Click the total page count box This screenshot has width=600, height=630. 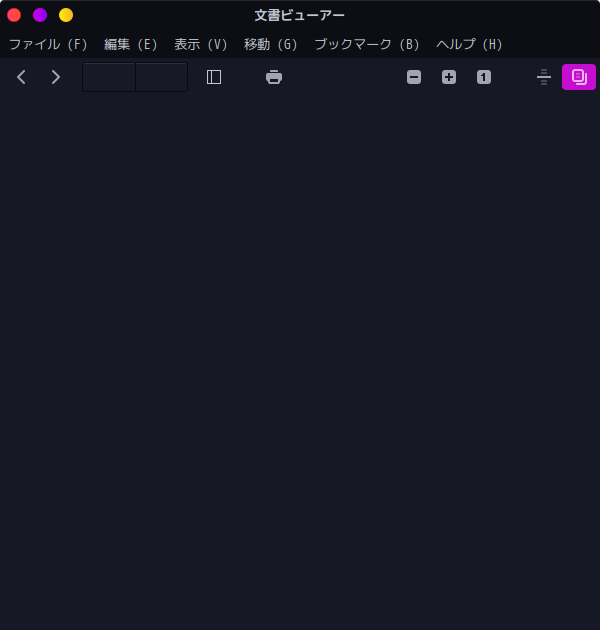[x=162, y=77]
